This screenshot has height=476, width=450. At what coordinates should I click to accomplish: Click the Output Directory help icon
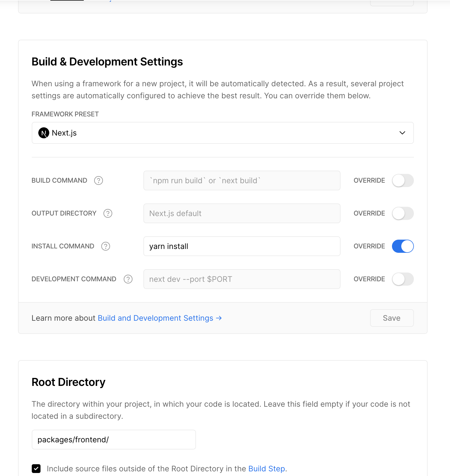coord(108,213)
